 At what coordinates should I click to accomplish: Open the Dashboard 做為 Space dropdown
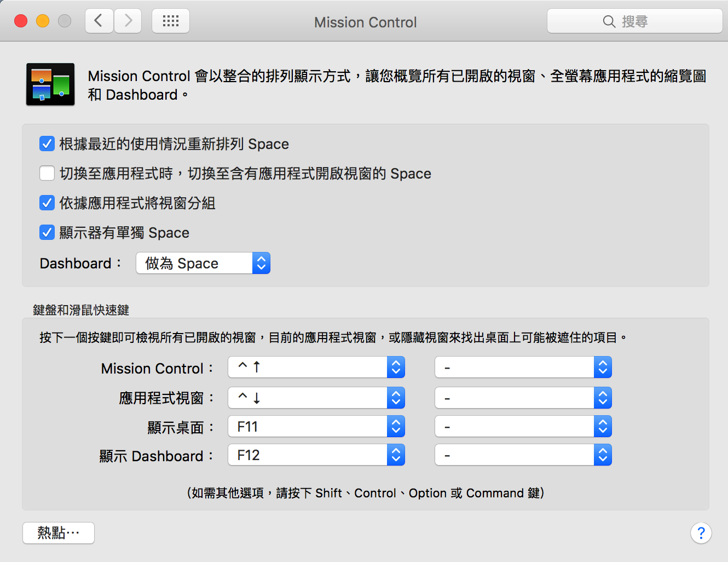pyautogui.click(x=203, y=263)
